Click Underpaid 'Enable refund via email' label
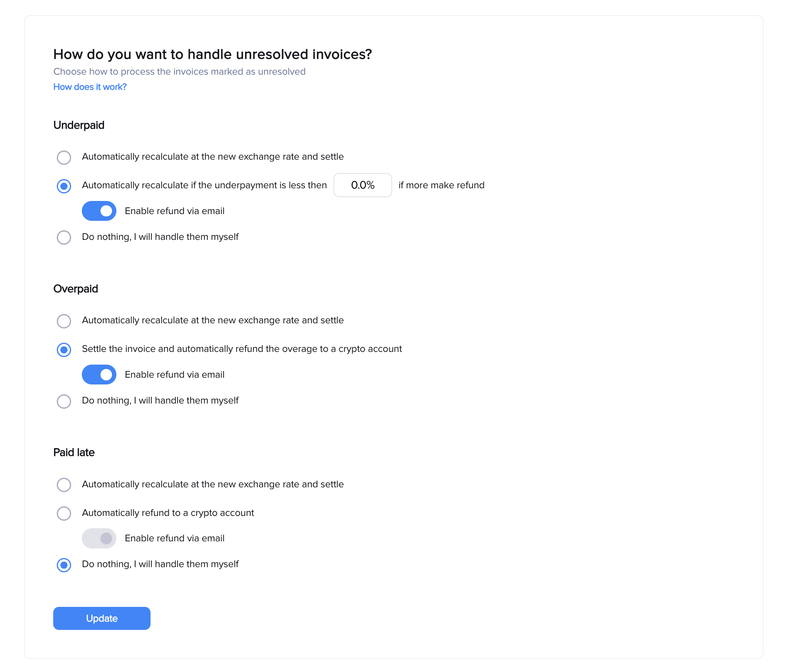 (x=174, y=211)
